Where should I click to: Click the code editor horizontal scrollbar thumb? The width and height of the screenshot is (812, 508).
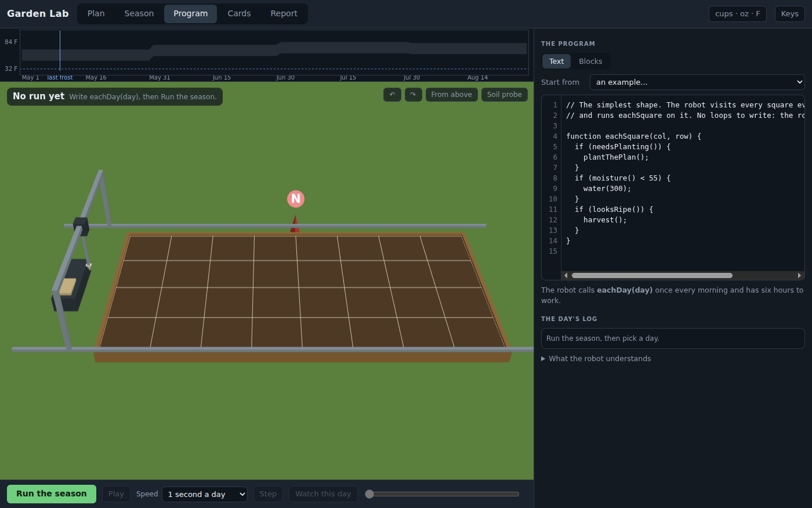click(652, 276)
